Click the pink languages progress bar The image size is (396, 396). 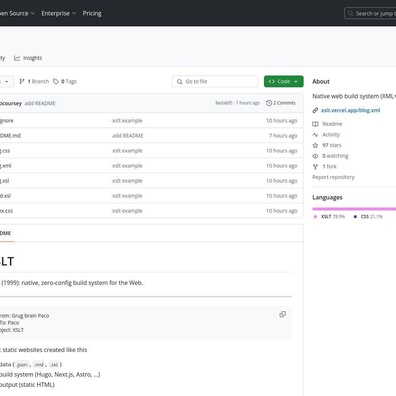click(x=354, y=209)
